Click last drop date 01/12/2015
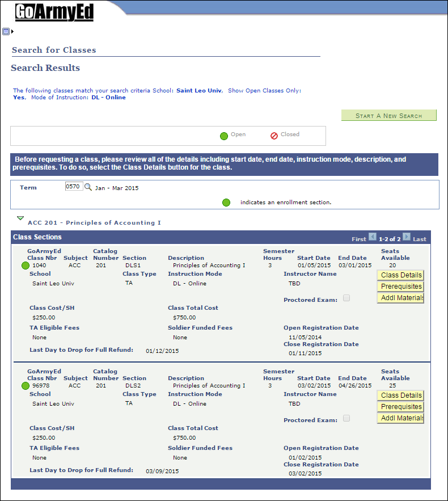448x501 pixels. pos(162,351)
